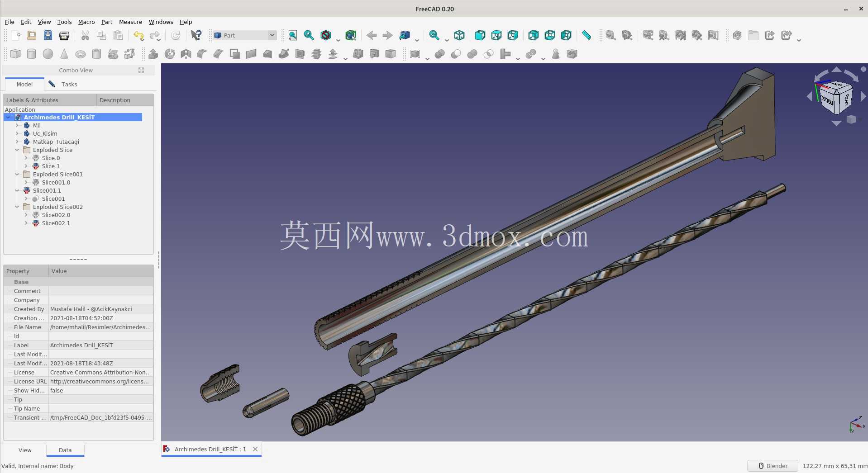Create a new document

coord(15,35)
